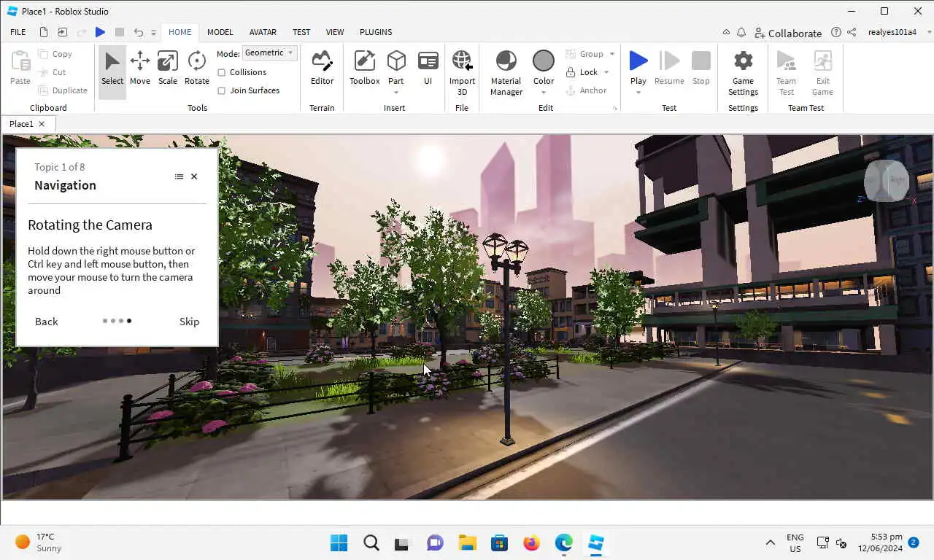The height and width of the screenshot is (560, 934).
Task: Start the Play test
Action: pyautogui.click(x=638, y=66)
